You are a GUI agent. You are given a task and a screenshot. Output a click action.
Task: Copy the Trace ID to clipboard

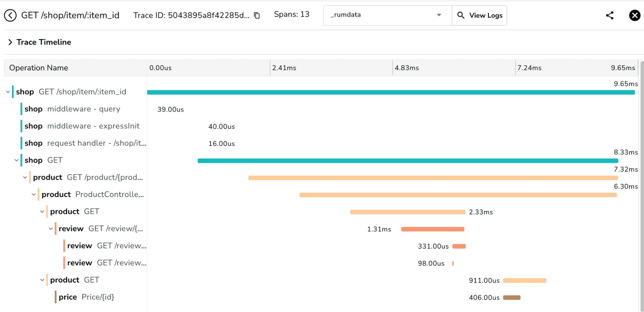[257, 15]
